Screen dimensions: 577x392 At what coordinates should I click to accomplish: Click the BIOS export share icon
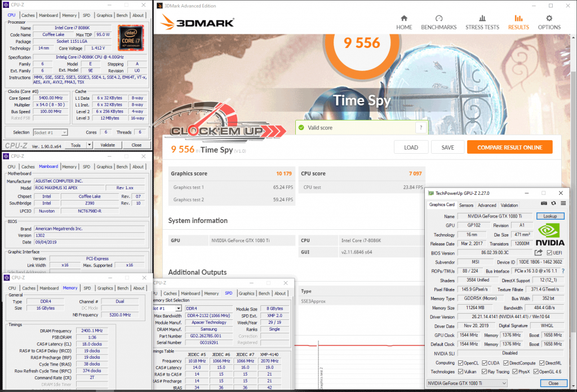click(539, 253)
